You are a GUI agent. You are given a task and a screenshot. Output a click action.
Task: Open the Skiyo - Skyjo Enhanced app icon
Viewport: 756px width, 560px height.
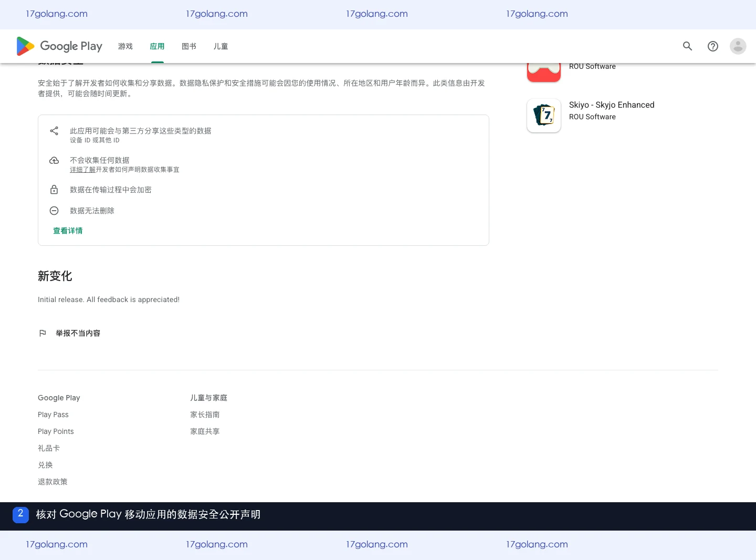[x=544, y=116]
